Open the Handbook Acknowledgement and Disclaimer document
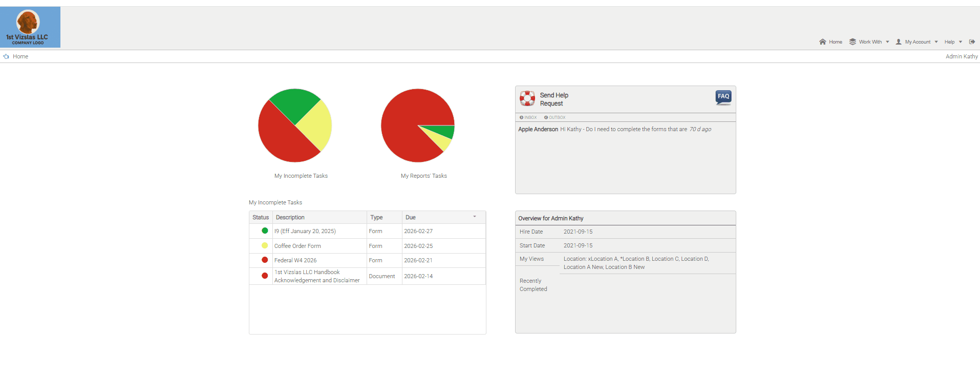This screenshot has width=980, height=375. tap(316, 276)
